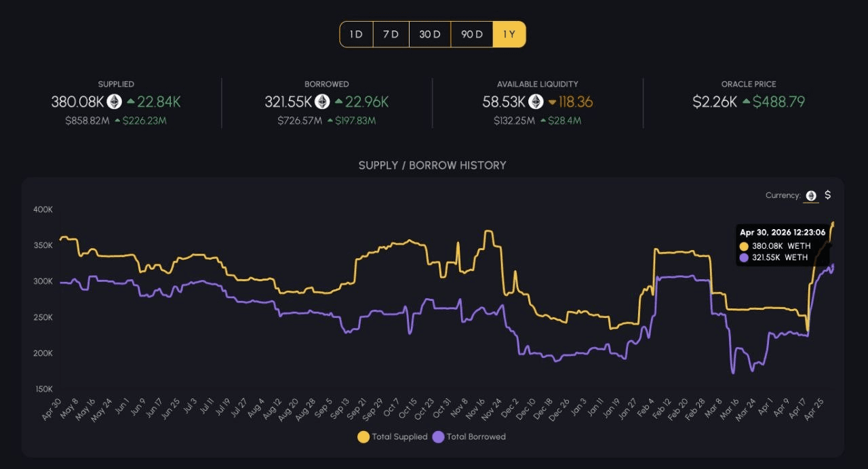Image resolution: width=868 pixels, height=469 pixels.
Task: Click the yellow dot in the chart tooltip
Action: 745,246
